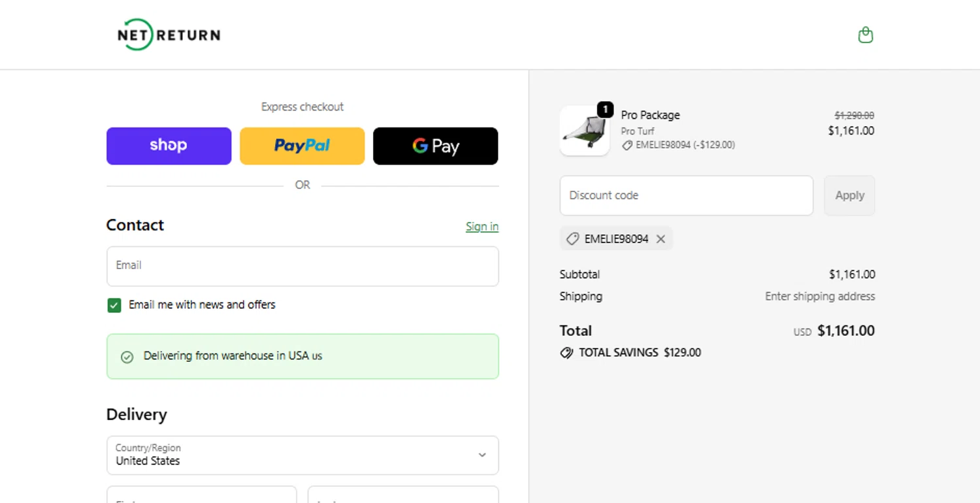
Task: Pay with Shop Pay express checkout
Action: pos(169,146)
